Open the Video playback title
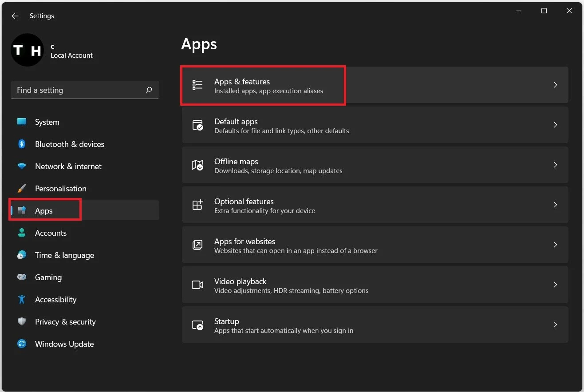The width and height of the screenshot is (584, 392). pyautogui.click(x=241, y=281)
